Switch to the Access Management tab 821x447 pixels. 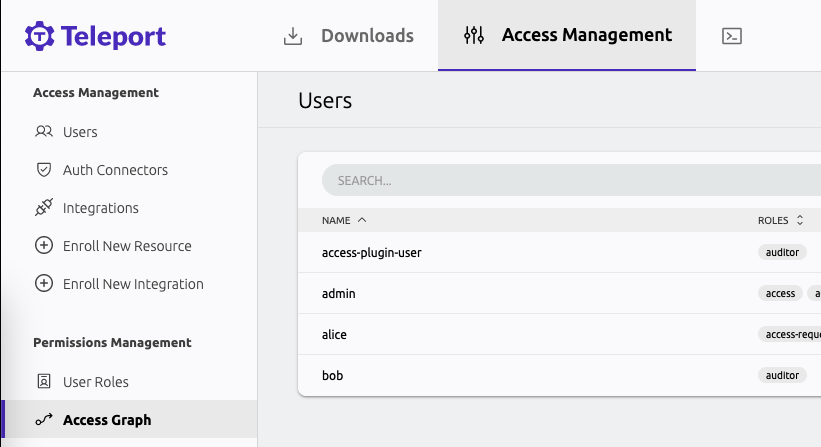(567, 36)
